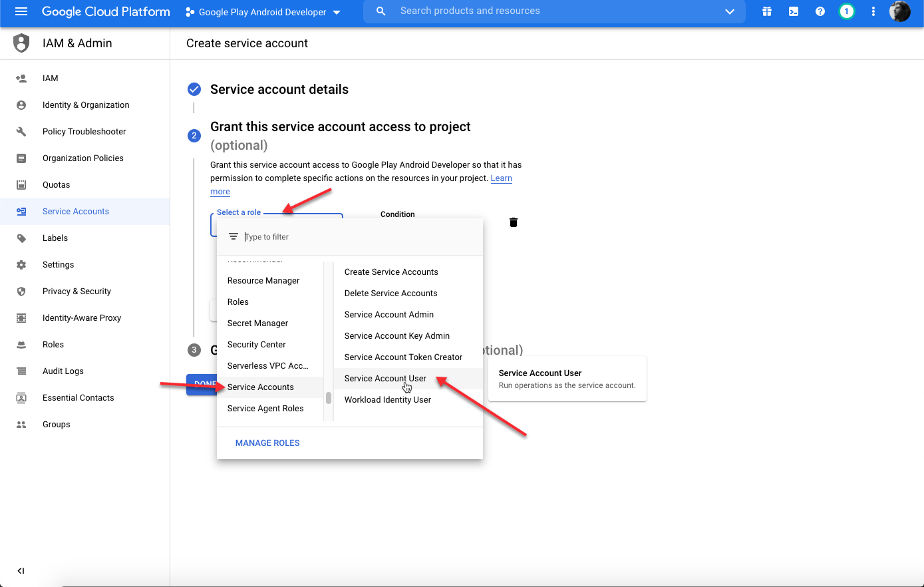Delete the role using the trash icon
Image resolution: width=924 pixels, height=587 pixels.
coord(513,222)
